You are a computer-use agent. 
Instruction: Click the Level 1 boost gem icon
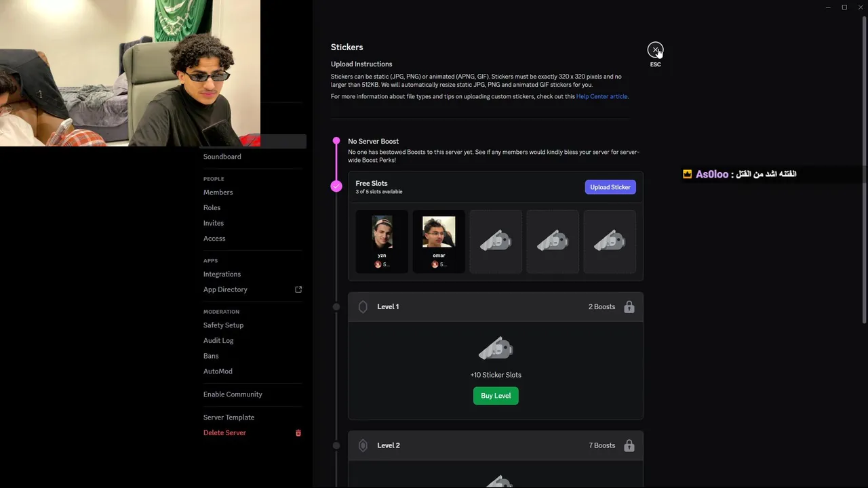(363, 307)
